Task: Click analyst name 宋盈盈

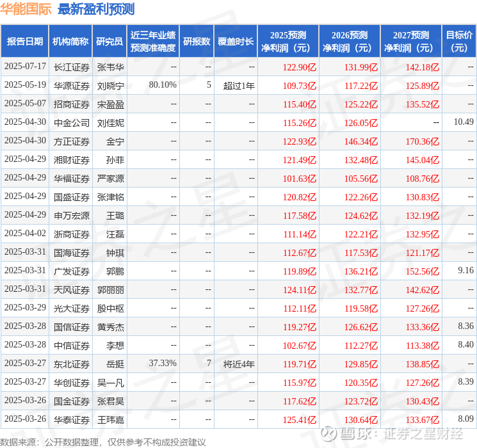Action: click(110, 104)
